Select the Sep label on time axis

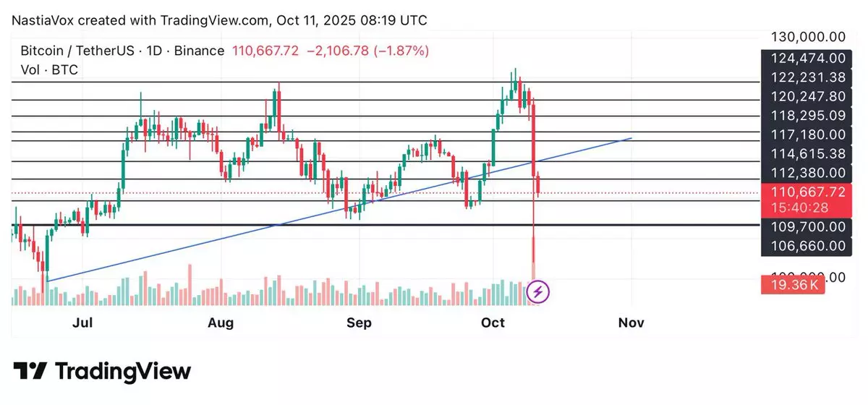(359, 323)
